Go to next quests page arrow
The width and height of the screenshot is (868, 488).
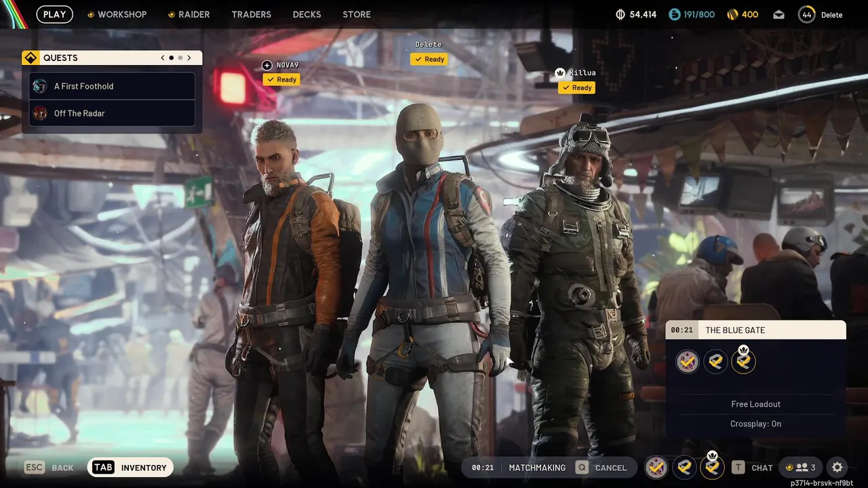189,58
